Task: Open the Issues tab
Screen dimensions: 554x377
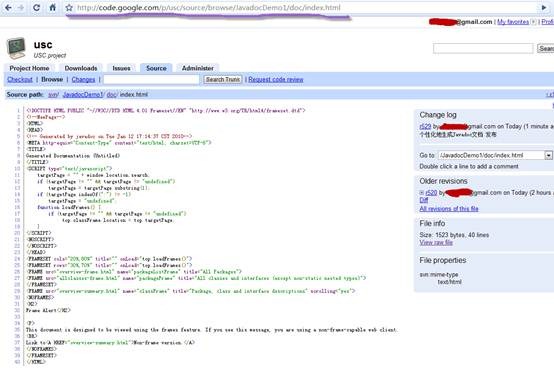Action: click(x=121, y=68)
